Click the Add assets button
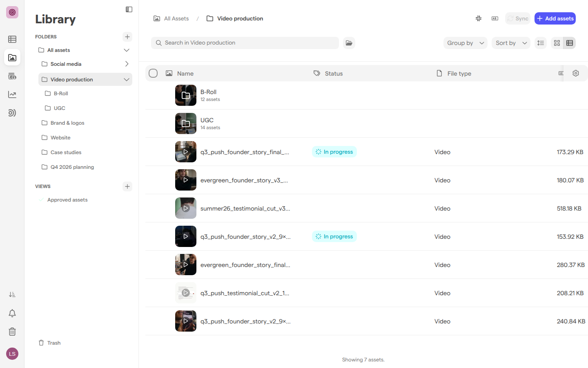This screenshot has width=588, height=368. coord(555,18)
